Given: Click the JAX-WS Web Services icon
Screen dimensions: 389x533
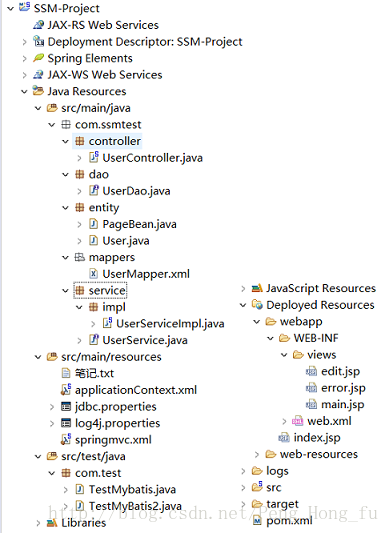Looking at the screenshot, I should [38, 74].
